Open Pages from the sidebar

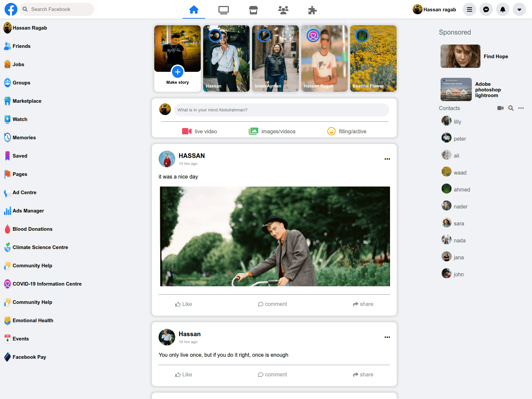(16, 174)
